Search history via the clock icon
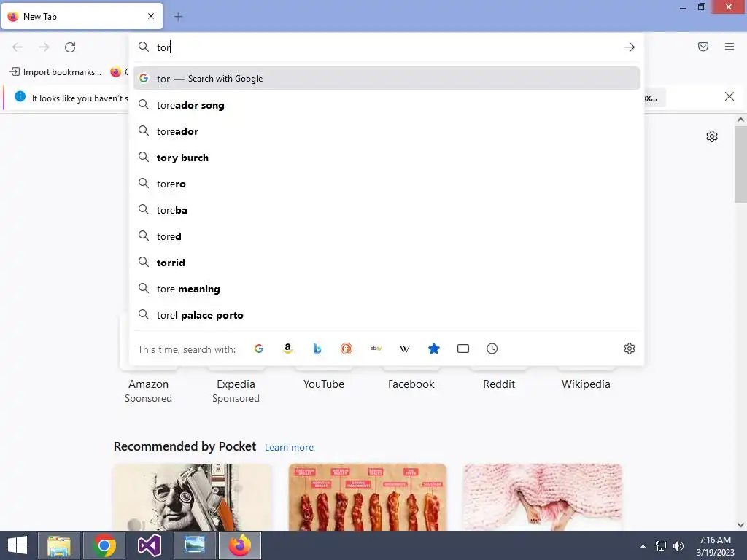747x560 pixels. click(x=492, y=349)
